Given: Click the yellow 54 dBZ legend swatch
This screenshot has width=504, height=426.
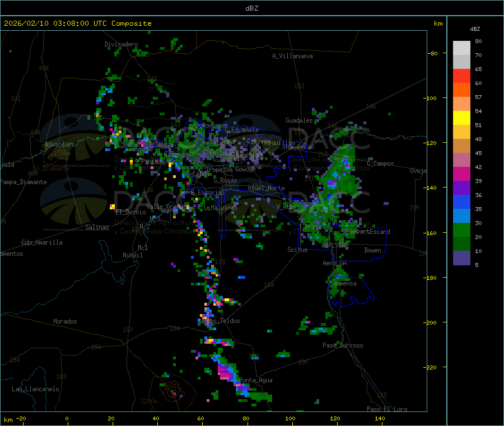Looking at the screenshot, I should (461, 118).
